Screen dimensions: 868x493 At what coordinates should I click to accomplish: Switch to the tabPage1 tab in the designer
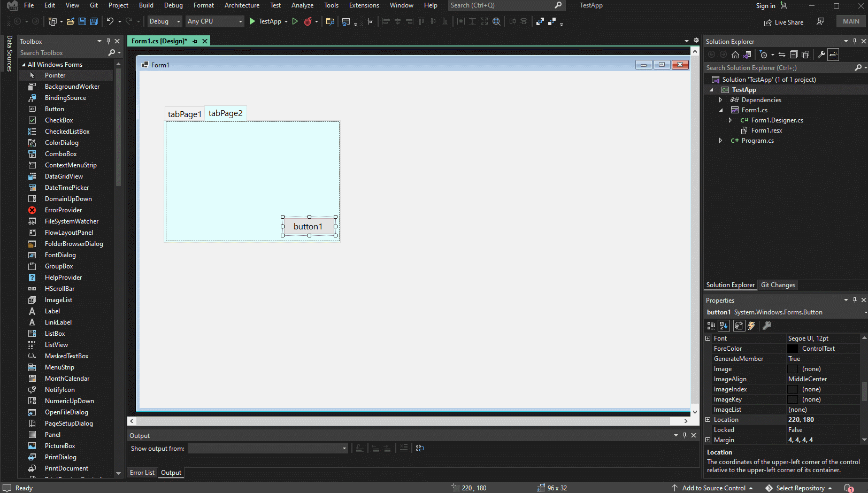tap(184, 113)
